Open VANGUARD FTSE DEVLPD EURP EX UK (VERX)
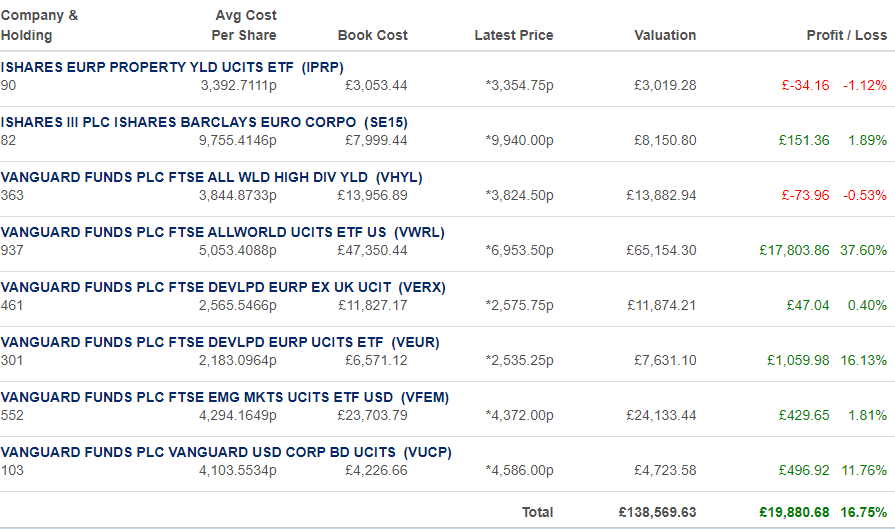895x529 pixels. coord(223,287)
